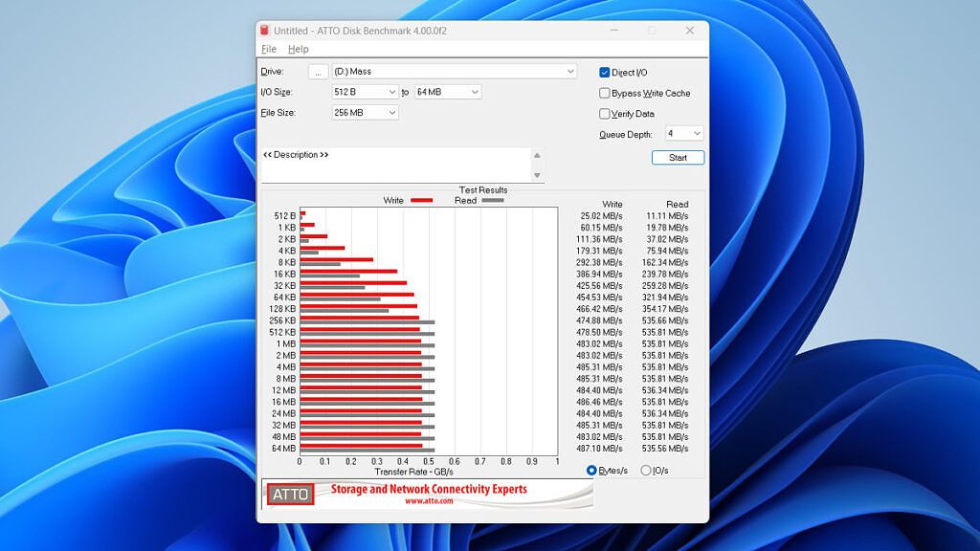980x551 pixels.
Task: Click the red Write legend swatch
Action: click(x=422, y=201)
